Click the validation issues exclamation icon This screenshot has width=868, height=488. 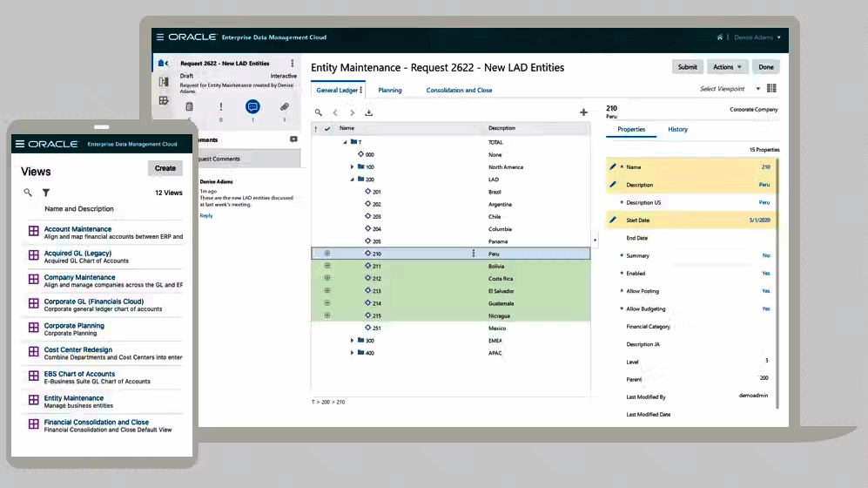click(x=221, y=106)
